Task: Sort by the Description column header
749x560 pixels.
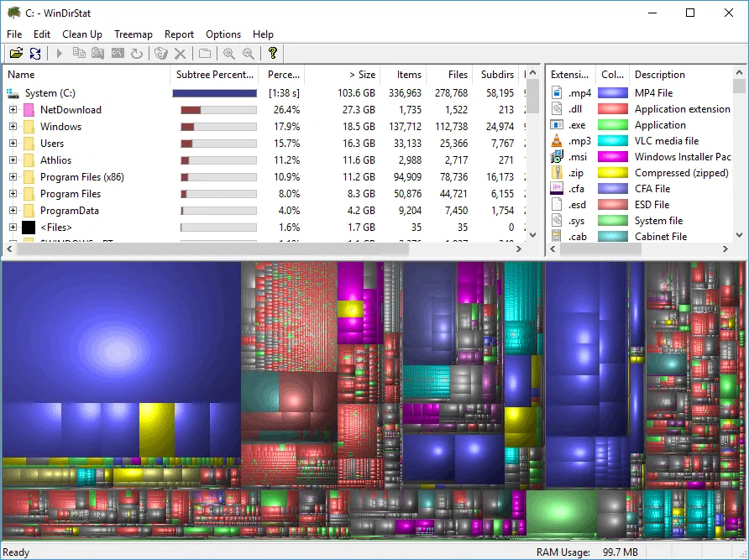Action: pos(680,75)
